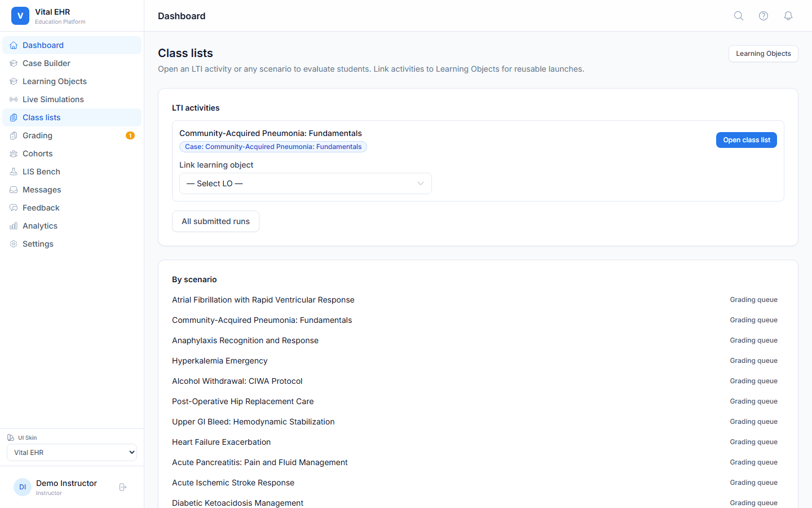Click All submitted runs button

[x=215, y=221]
